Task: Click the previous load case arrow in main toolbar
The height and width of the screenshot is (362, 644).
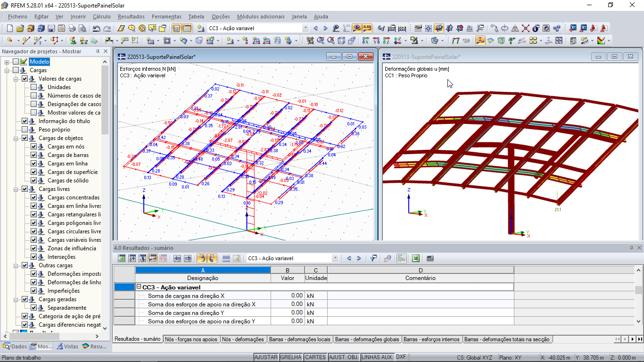Action: 315,28
